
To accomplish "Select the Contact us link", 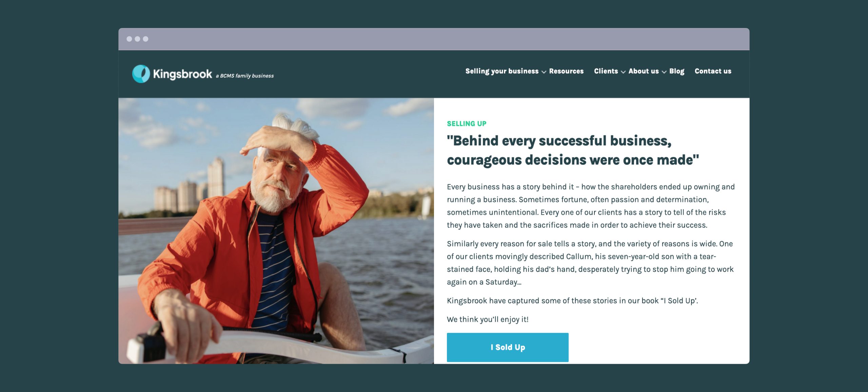I will (713, 71).
